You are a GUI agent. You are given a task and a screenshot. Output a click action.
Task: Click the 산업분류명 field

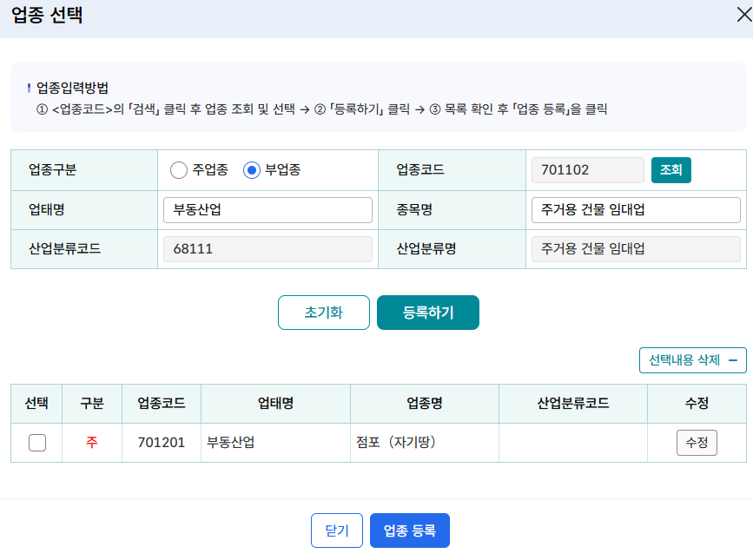tap(635, 249)
